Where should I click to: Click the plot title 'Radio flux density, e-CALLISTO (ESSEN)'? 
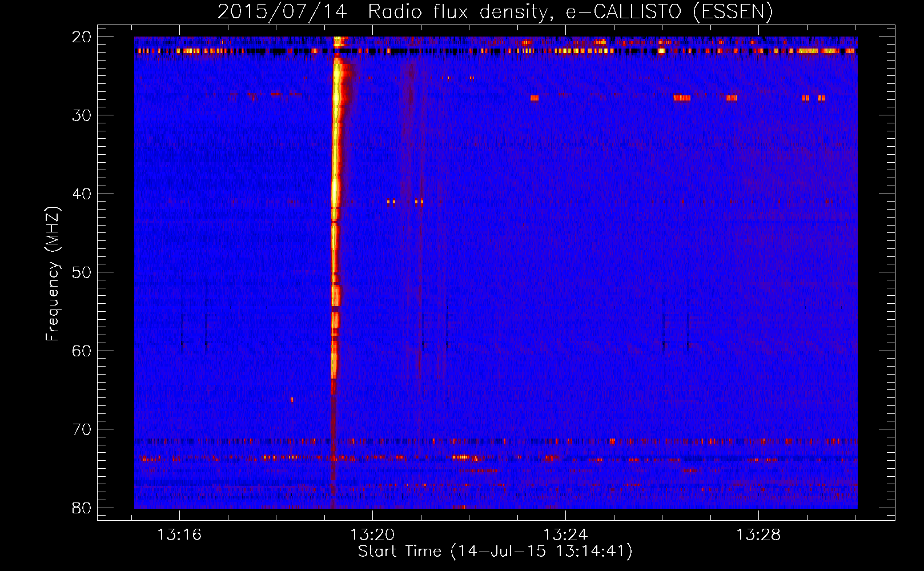570,11
